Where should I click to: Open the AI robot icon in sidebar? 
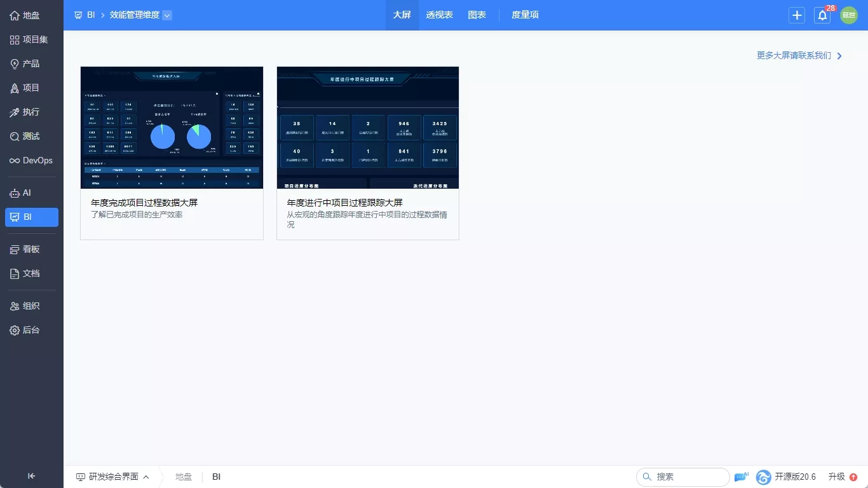point(15,193)
